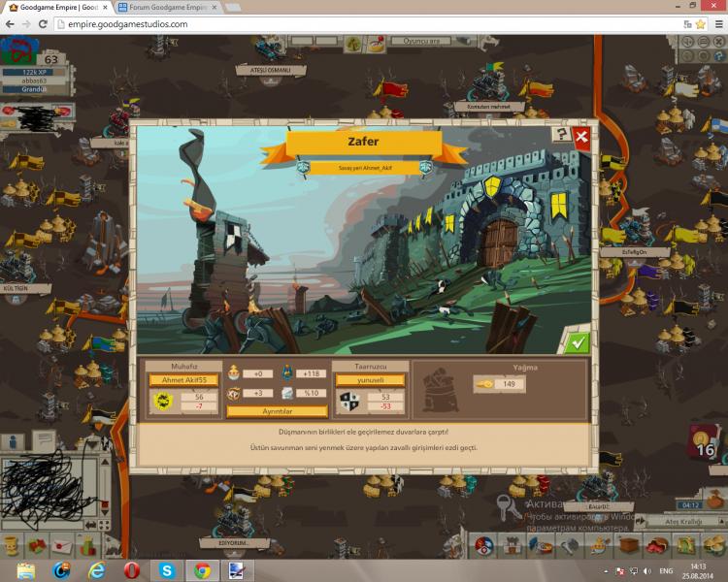Image resolution: width=728 pixels, height=582 pixels.
Task: Open the alliance chat tab with person icon
Action: pos(13,442)
